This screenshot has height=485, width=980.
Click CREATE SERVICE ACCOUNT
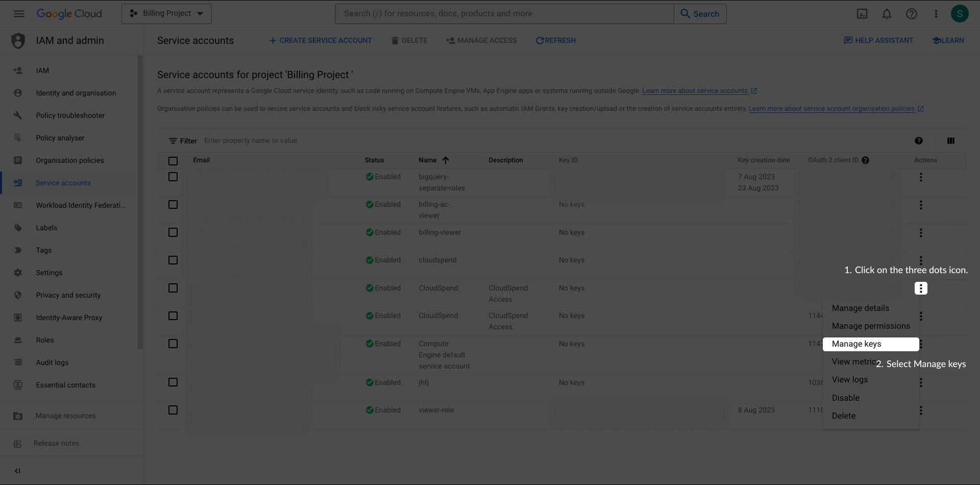pos(320,40)
